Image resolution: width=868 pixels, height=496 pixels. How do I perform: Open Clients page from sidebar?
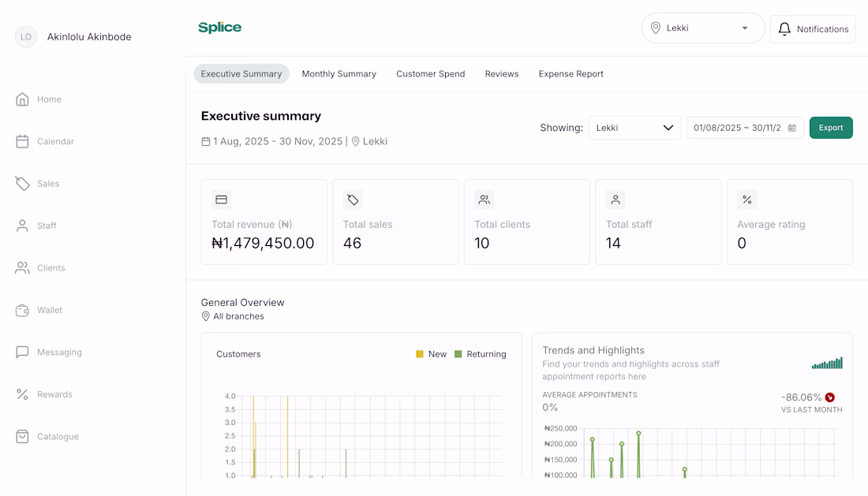(x=51, y=268)
